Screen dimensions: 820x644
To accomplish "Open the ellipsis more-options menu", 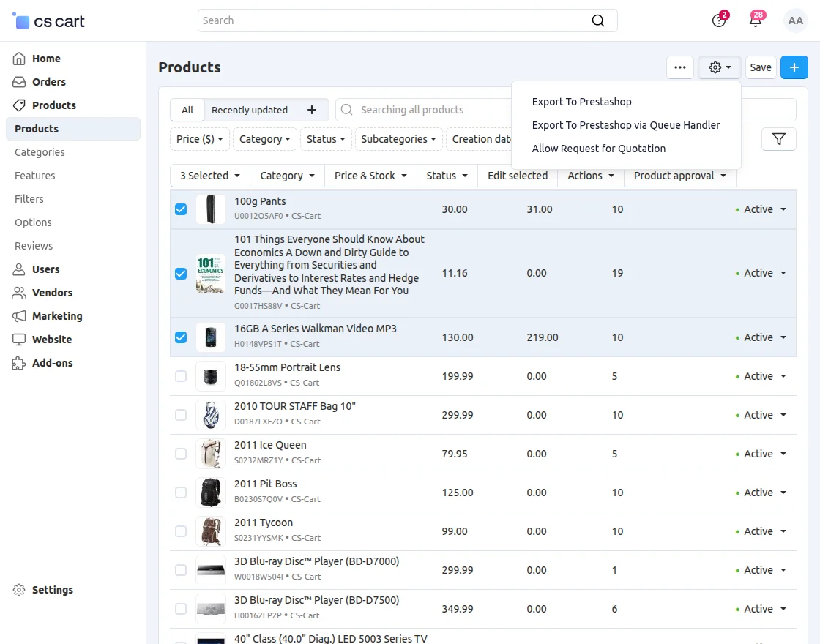I will click(679, 67).
